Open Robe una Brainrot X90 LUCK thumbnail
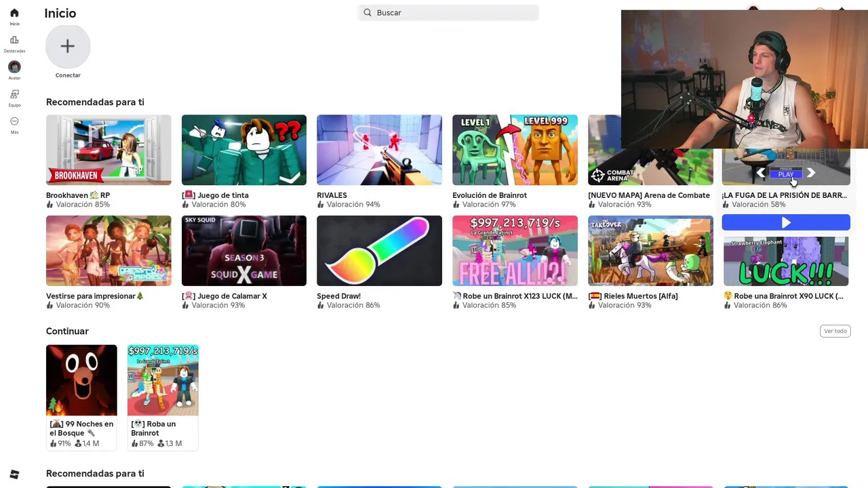868x488 pixels. pos(786,261)
